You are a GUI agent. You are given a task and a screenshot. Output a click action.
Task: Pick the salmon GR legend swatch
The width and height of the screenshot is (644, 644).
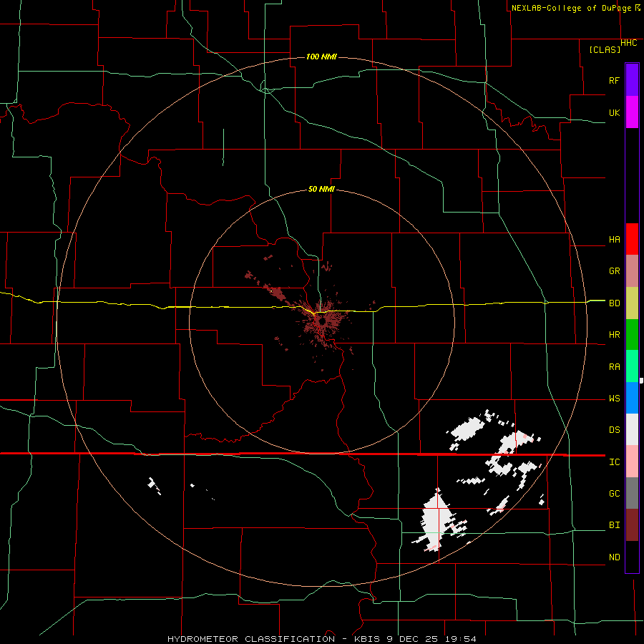coord(632,270)
